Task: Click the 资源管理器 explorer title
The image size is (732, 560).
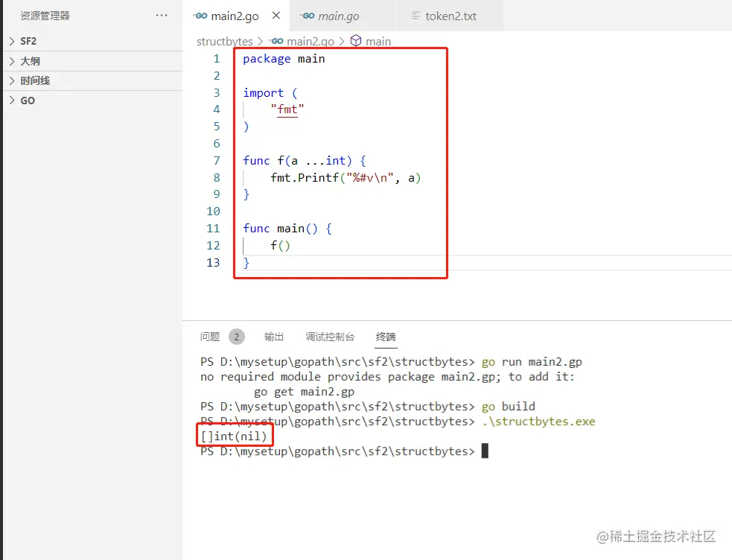Action: tap(45, 16)
